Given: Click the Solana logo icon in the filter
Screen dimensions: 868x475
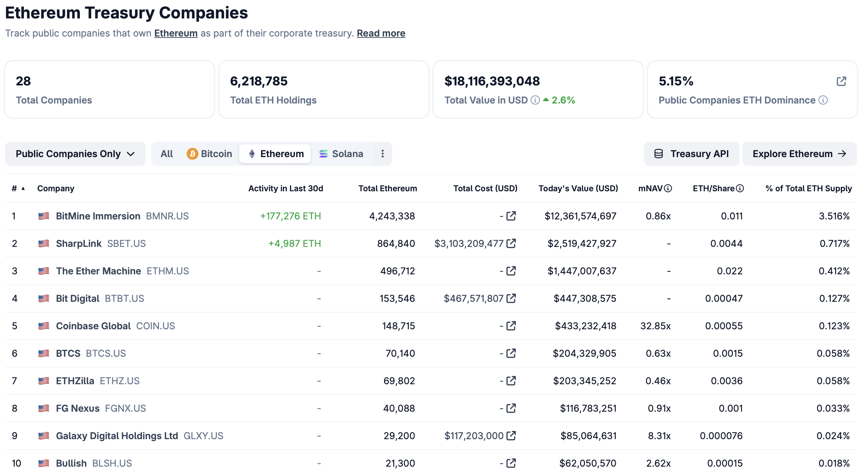Looking at the screenshot, I should [x=324, y=153].
